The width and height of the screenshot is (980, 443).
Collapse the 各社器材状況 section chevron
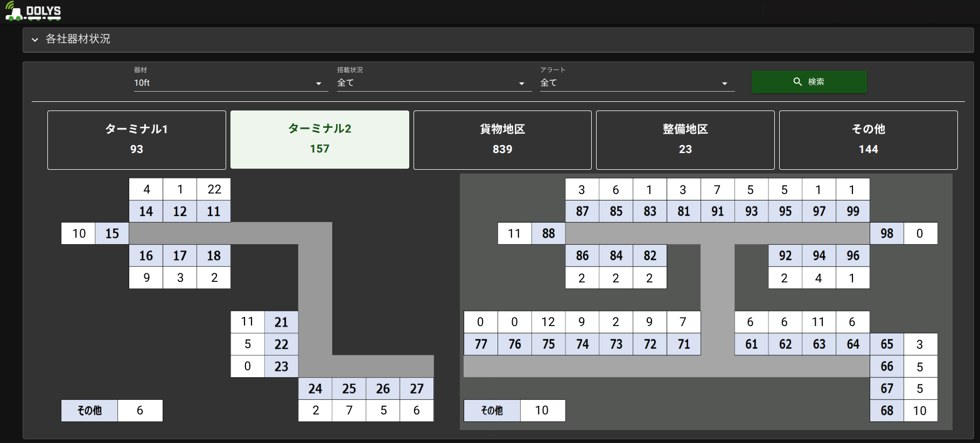35,39
